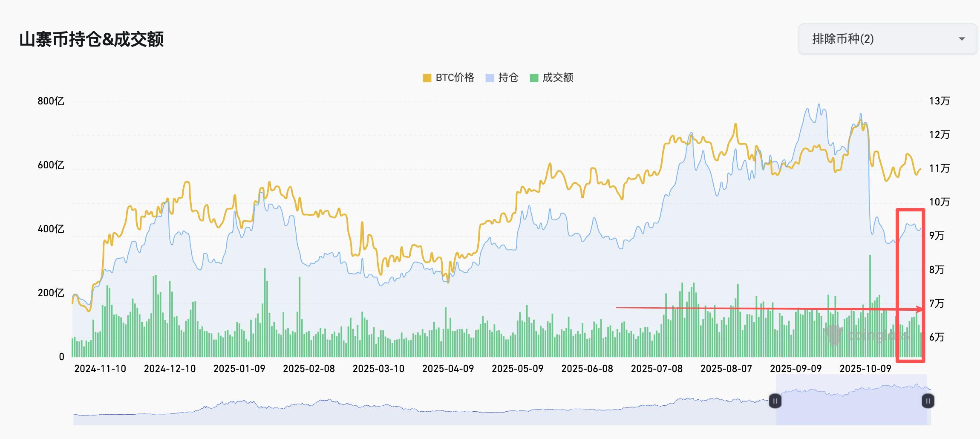This screenshot has height=439, width=980.
Task: Click the light blue 持仓 legend swatch
Action: (490, 78)
